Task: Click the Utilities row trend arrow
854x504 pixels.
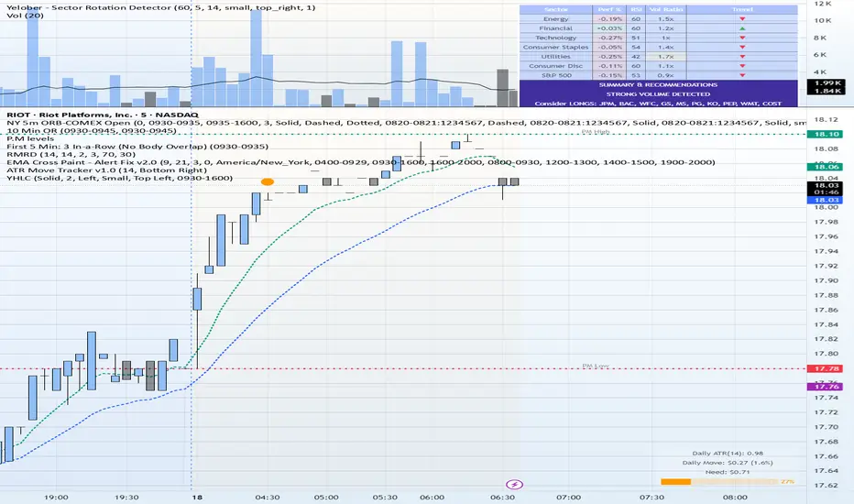Action: [742, 57]
